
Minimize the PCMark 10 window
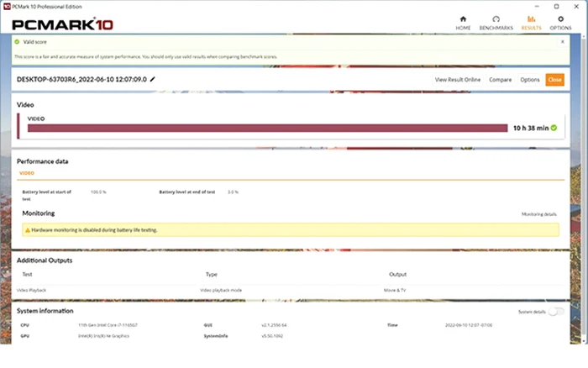(x=537, y=7)
